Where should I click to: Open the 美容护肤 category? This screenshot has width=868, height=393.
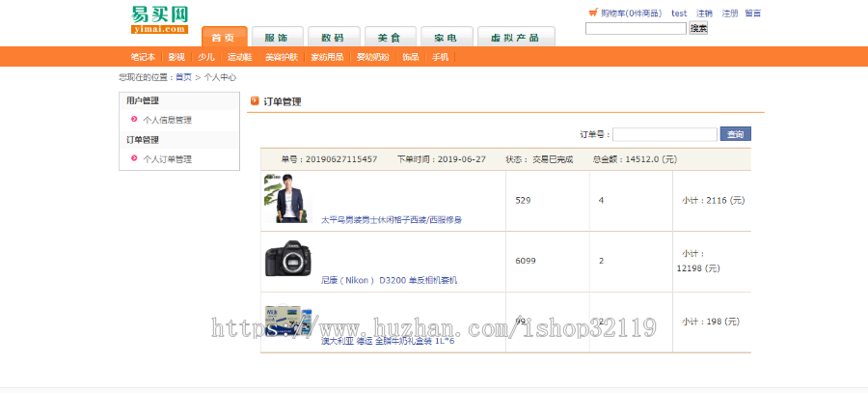pyautogui.click(x=282, y=57)
